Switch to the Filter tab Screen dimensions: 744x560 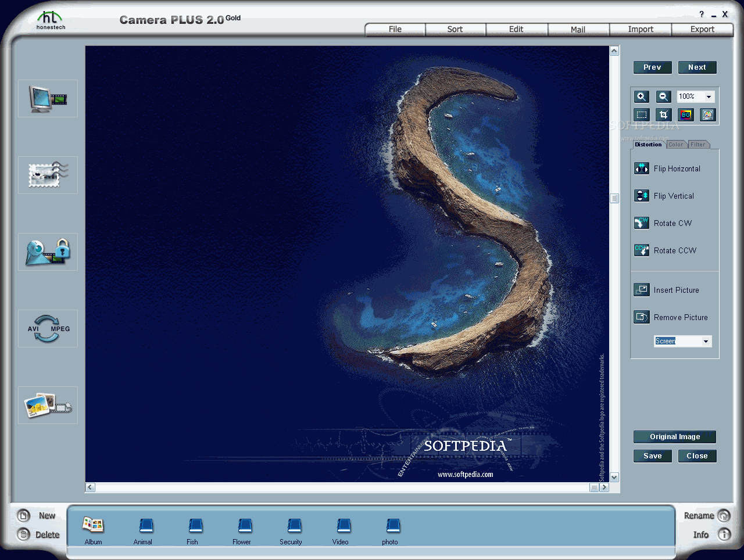[x=698, y=145]
